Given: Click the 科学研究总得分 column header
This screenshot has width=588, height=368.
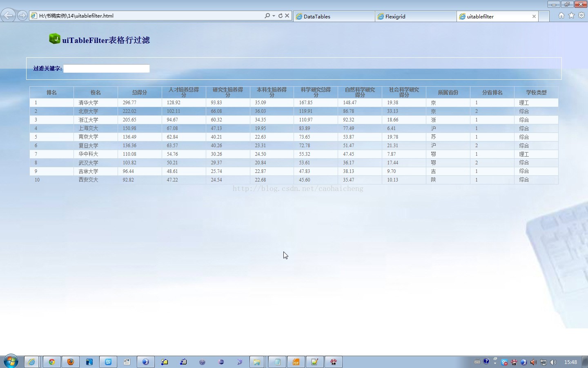Looking at the screenshot, I should click(x=316, y=92).
